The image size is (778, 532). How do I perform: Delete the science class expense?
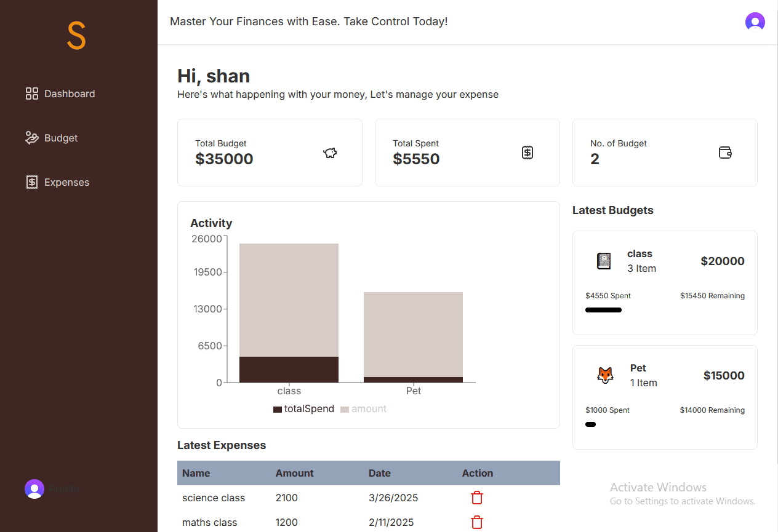tap(477, 498)
